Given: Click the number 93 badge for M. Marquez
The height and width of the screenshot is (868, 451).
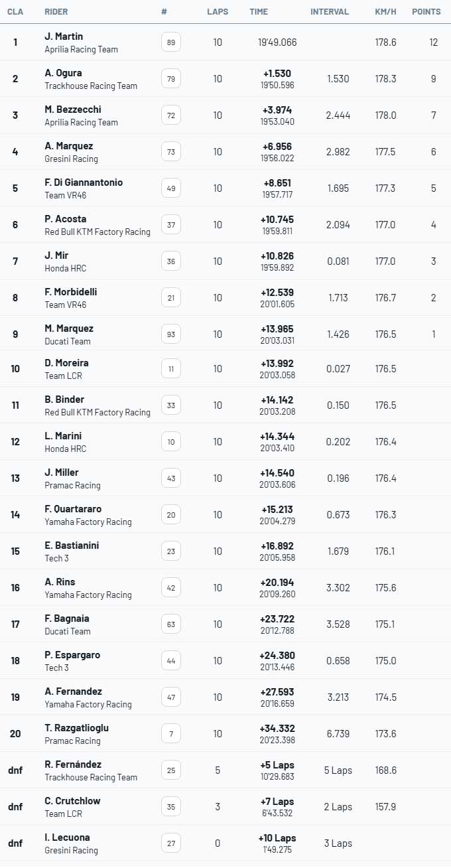Looking at the screenshot, I should tap(171, 334).
